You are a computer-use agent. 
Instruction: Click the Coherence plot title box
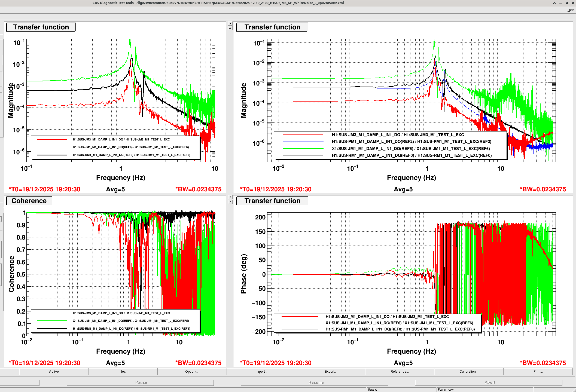pyautogui.click(x=29, y=201)
